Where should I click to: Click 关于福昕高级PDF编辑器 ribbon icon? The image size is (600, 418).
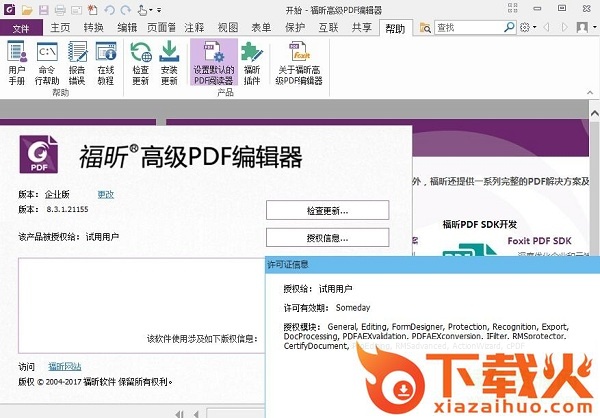click(299, 64)
